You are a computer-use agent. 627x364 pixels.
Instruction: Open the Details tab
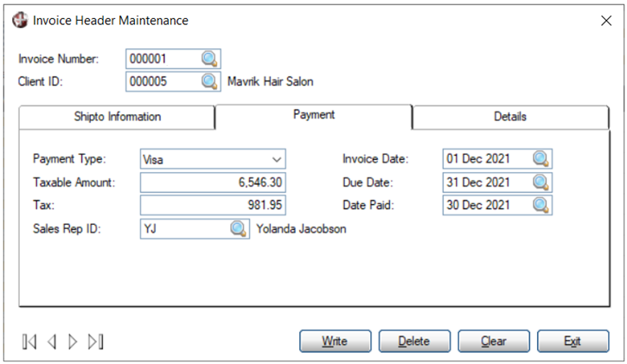pos(510,117)
